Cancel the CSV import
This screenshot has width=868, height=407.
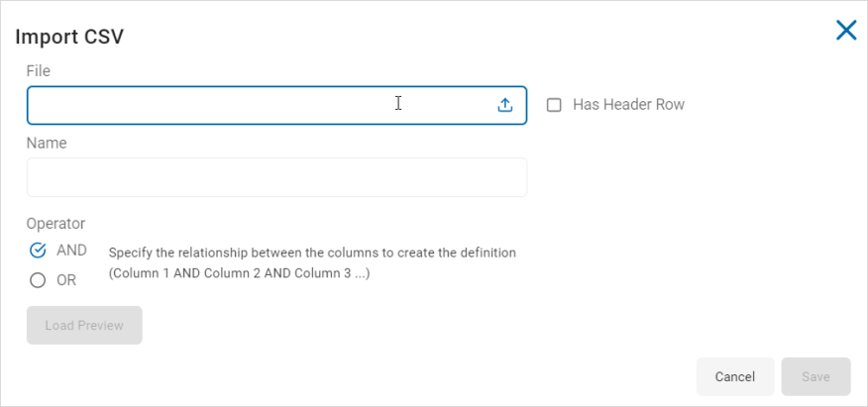pyautogui.click(x=735, y=376)
